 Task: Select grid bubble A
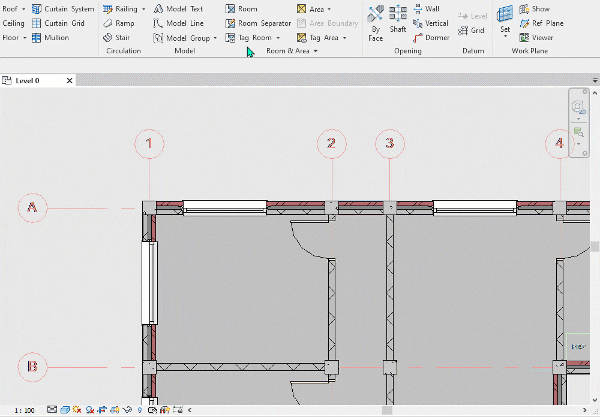[x=33, y=208]
